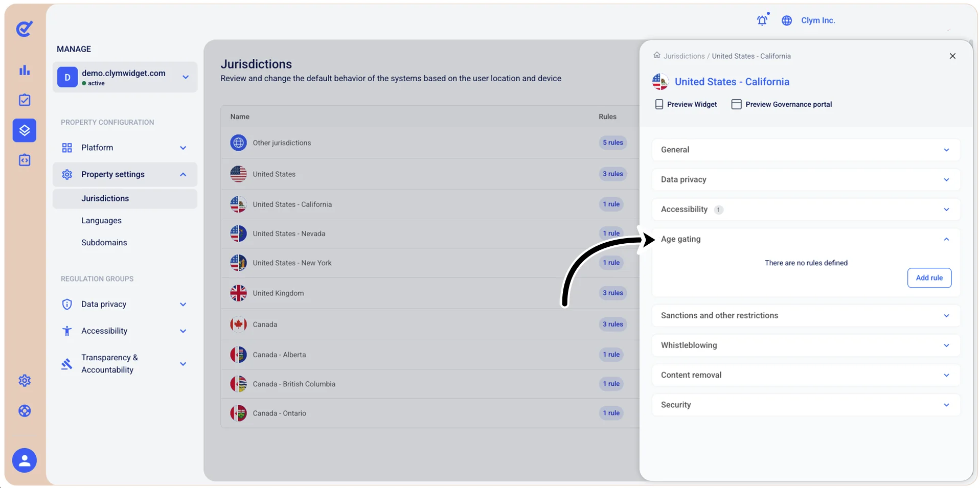Click the United States flag icon
Image resolution: width=980 pixels, height=488 pixels.
238,174
